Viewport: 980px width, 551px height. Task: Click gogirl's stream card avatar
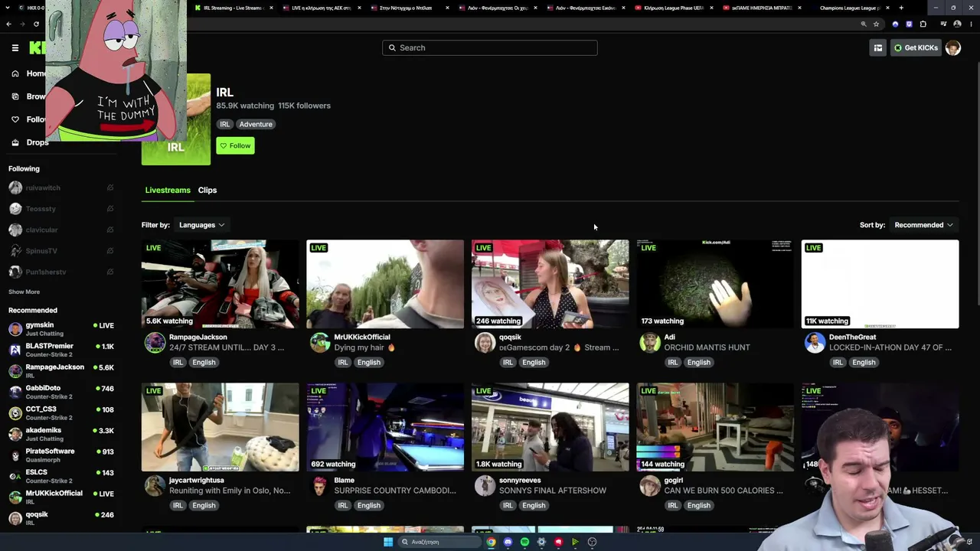pyautogui.click(x=650, y=485)
